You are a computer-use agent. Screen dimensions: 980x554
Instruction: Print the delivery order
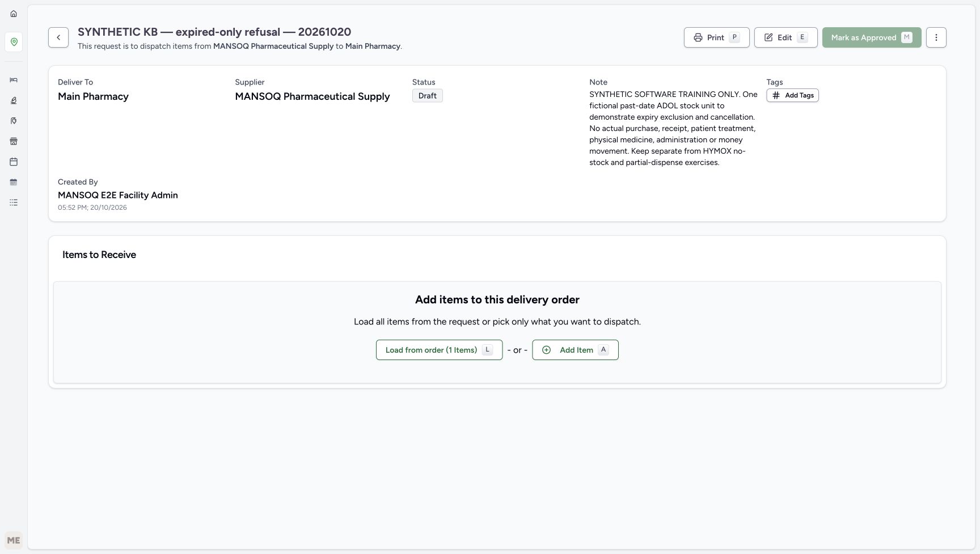click(x=717, y=37)
